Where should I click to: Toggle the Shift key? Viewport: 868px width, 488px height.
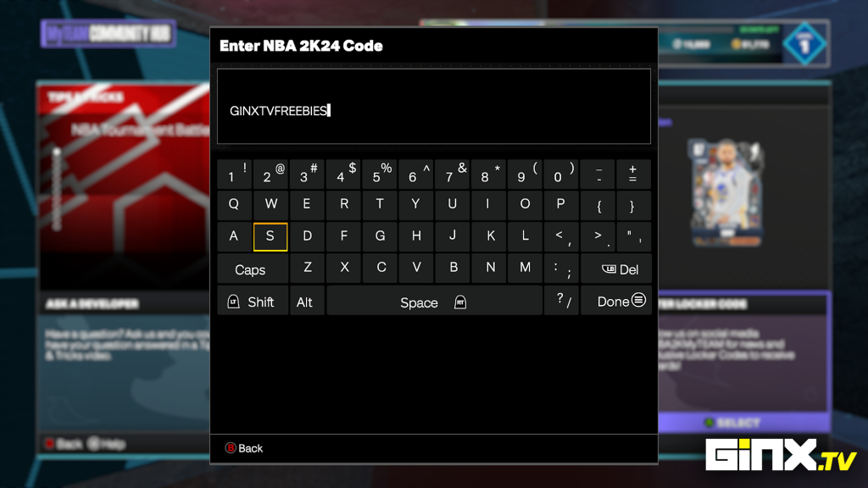(252, 302)
